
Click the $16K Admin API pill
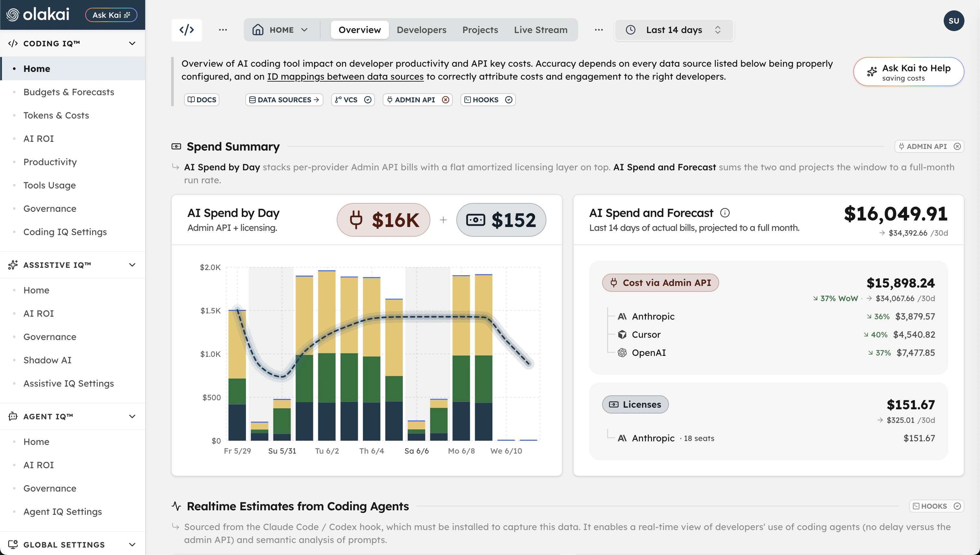coord(383,220)
